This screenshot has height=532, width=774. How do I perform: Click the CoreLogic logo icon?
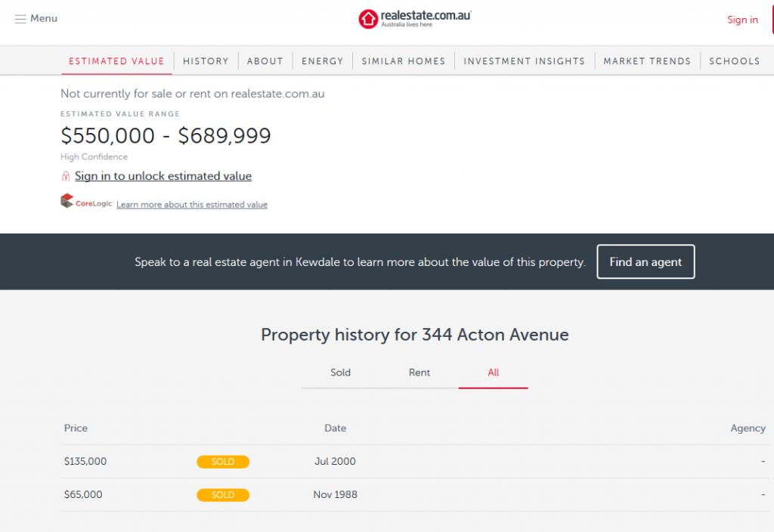click(67, 202)
